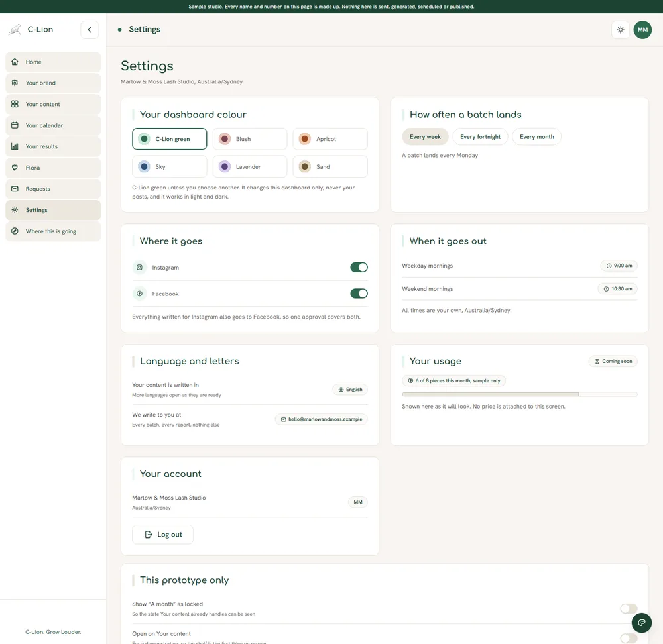This screenshot has width=663, height=644.
Task: Click the Flora menu label
Action: click(x=32, y=168)
